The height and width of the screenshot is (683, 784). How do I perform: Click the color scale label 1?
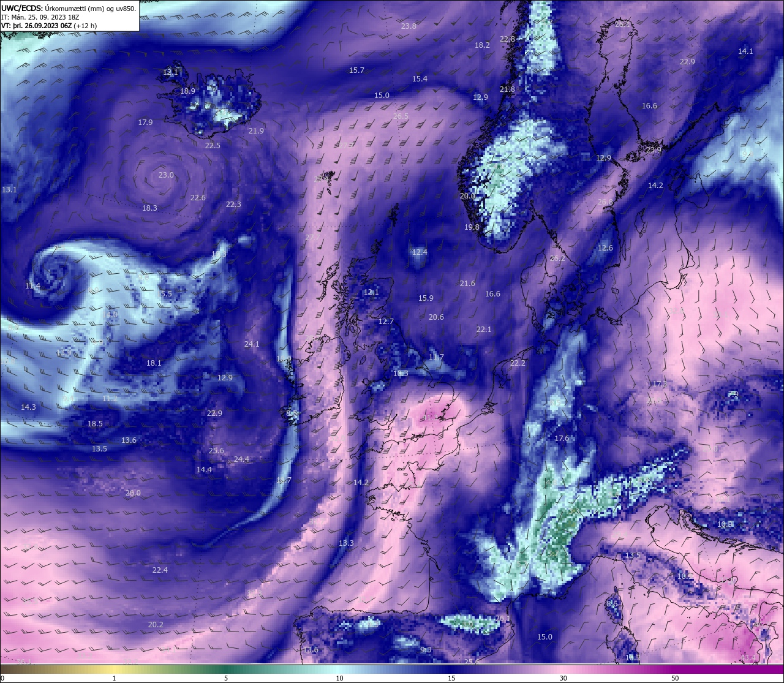[114, 678]
